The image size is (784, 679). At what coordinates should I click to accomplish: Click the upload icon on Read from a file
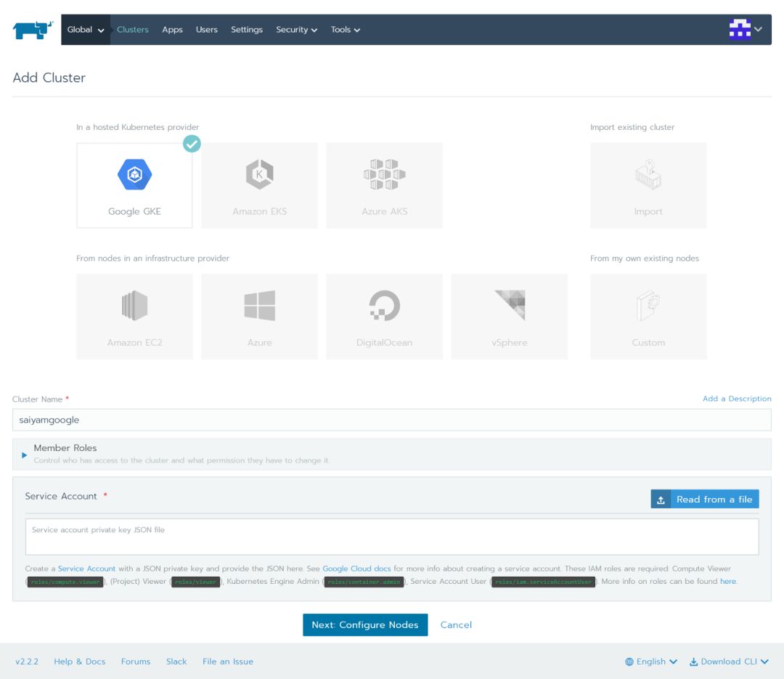[x=661, y=500]
